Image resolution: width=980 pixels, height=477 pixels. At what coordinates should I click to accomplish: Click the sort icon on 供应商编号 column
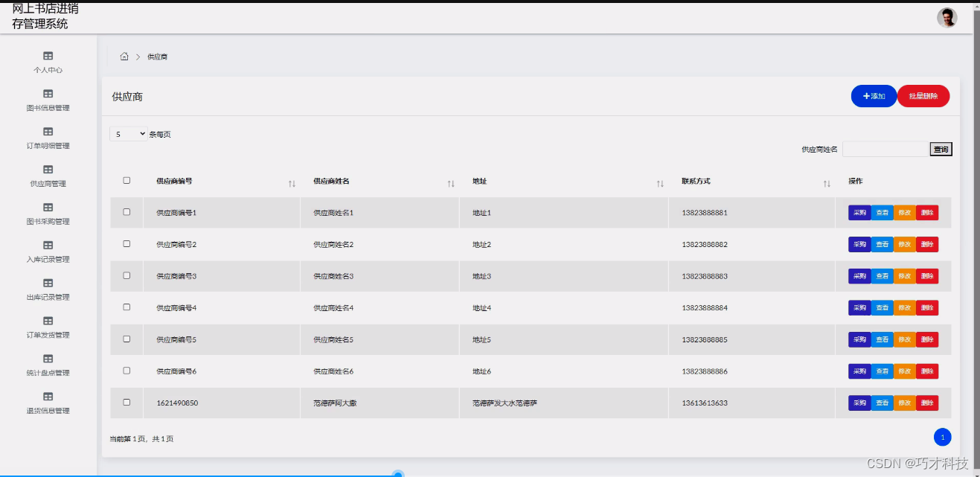[292, 182]
